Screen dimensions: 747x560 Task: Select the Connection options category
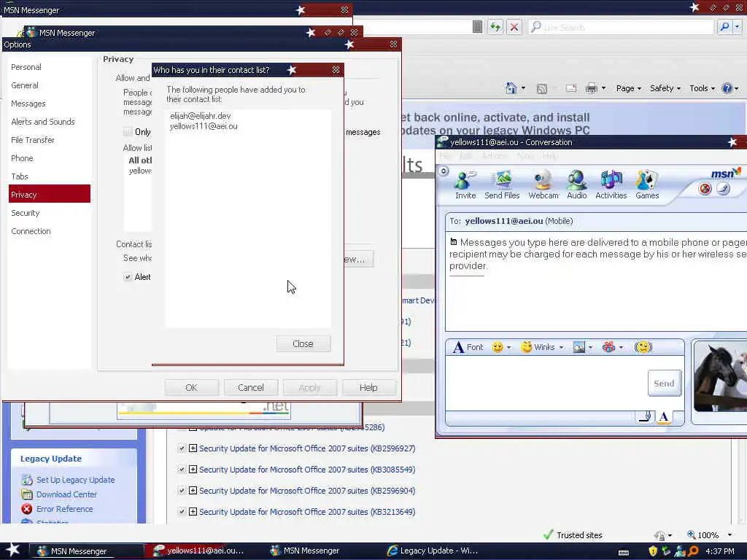[31, 231]
